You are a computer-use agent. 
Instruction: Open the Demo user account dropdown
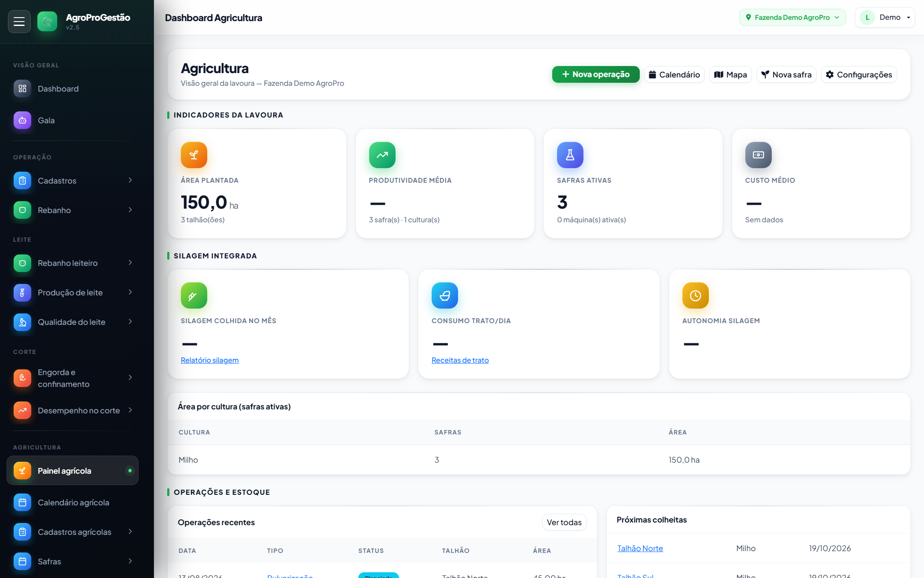(885, 17)
